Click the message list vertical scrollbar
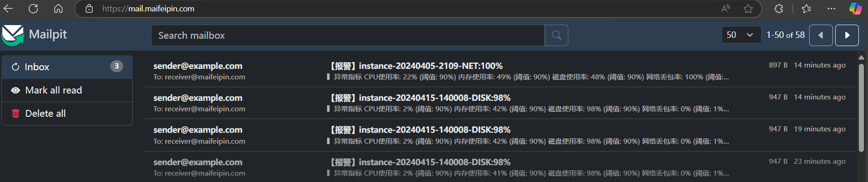The width and height of the screenshot is (868, 182). pos(861,107)
